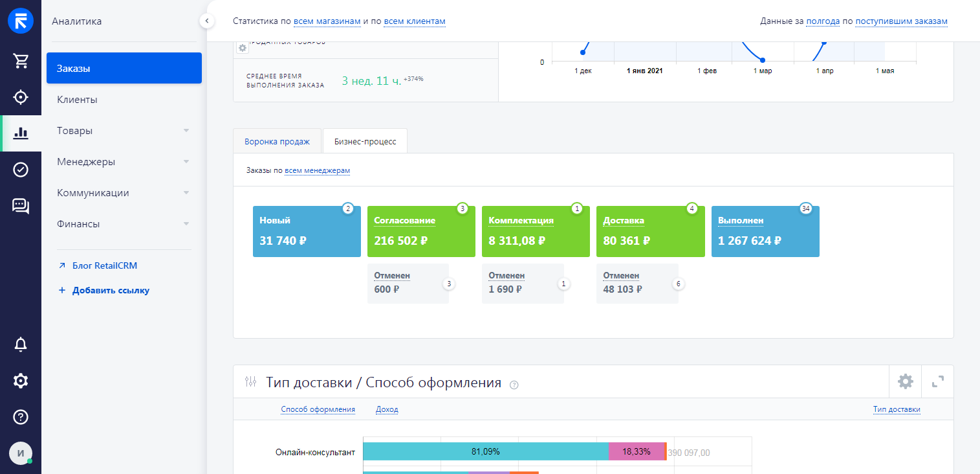Open the Блог RetailCRM link
980x474 pixels.
point(104,265)
